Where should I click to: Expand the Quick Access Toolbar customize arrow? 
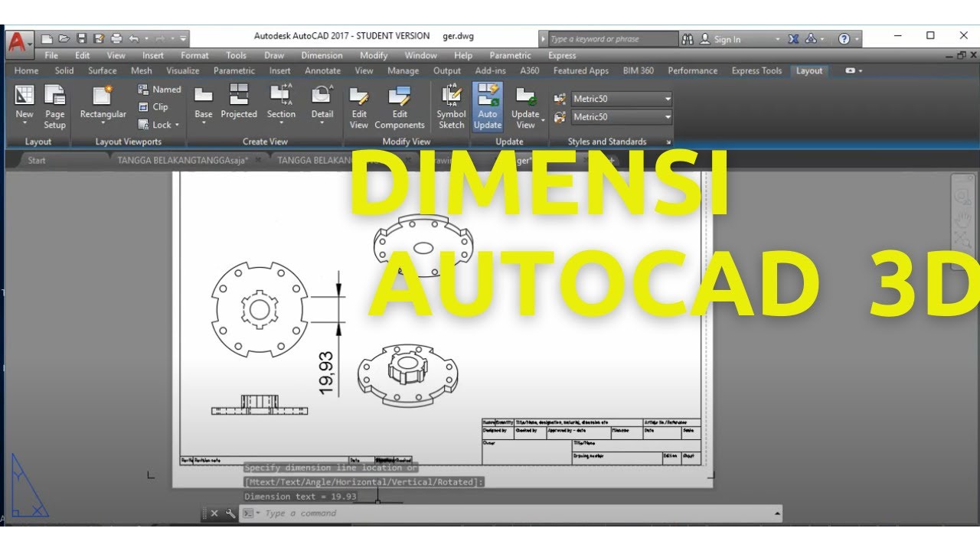click(184, 38)
